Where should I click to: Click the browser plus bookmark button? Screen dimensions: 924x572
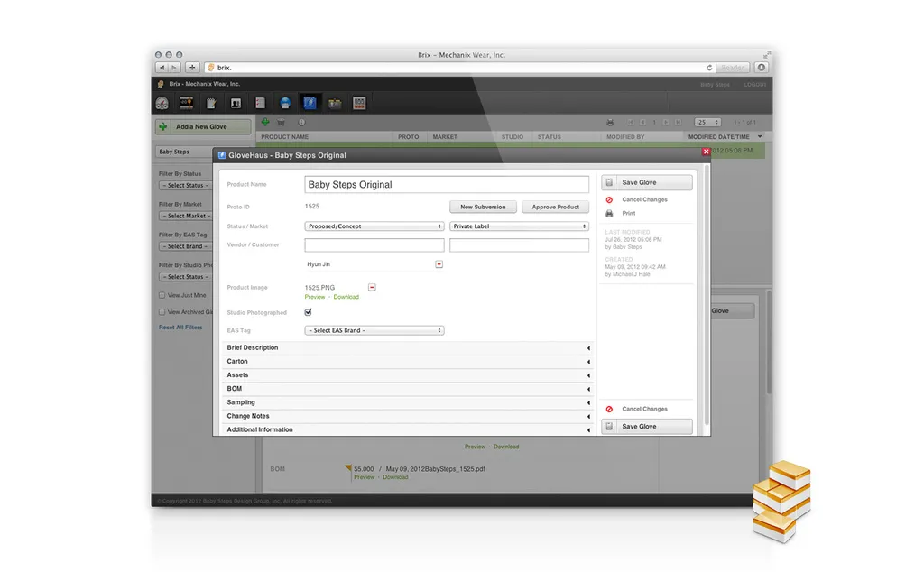pyautogui.click(x=192, y=68)
